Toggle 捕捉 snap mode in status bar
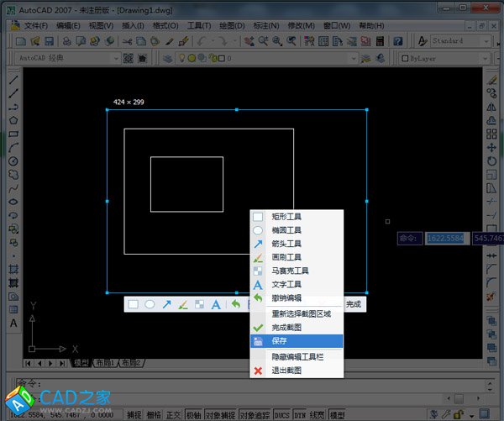 click(x=134, y=414)
